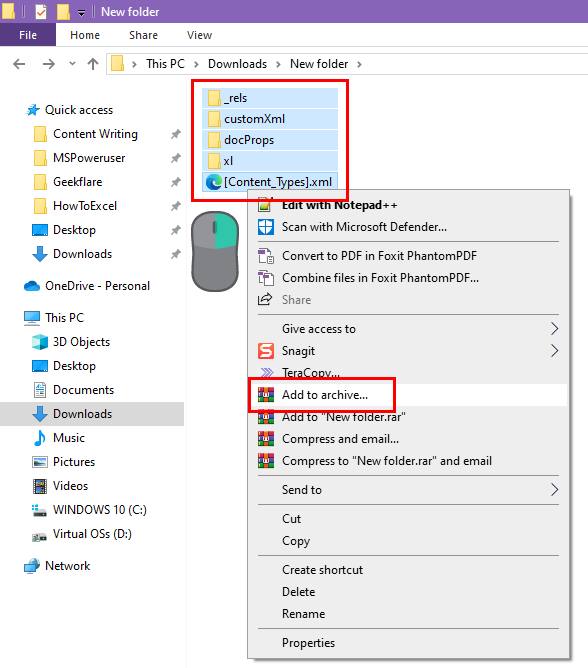Choose Edit with Notepad++ in context menu
This screenshot has width=588, height=668.
point(340,205)
